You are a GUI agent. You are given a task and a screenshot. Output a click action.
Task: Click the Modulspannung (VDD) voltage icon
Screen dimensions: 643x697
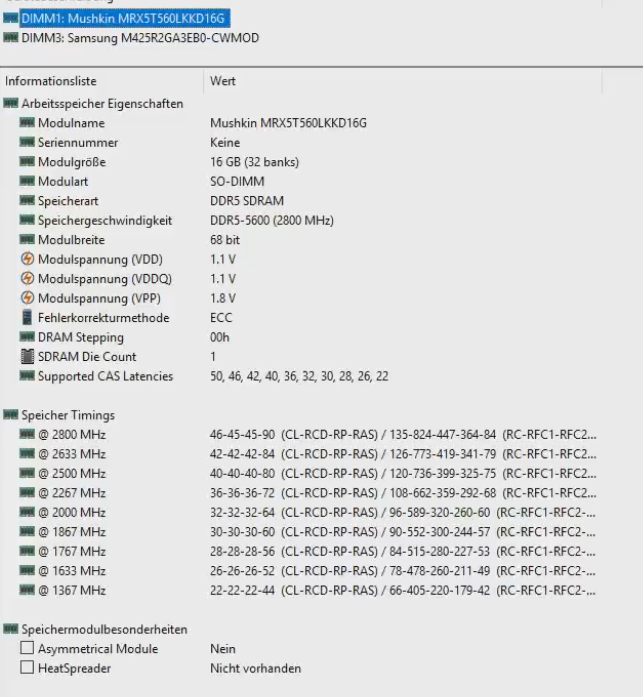click(28, 259)
